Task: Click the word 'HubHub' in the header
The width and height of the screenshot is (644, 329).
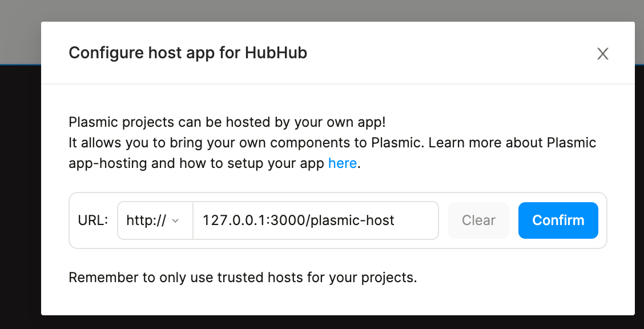Action: coord(276,53)
